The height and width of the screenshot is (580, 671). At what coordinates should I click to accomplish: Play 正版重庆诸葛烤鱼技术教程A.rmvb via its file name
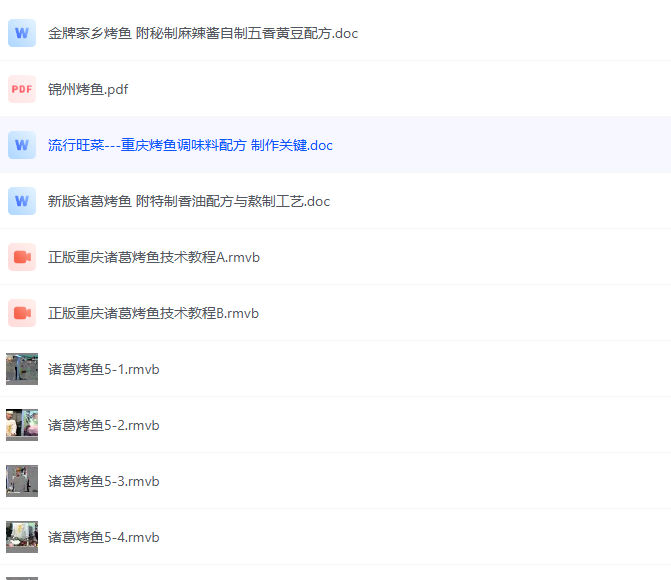pos(154,257)
